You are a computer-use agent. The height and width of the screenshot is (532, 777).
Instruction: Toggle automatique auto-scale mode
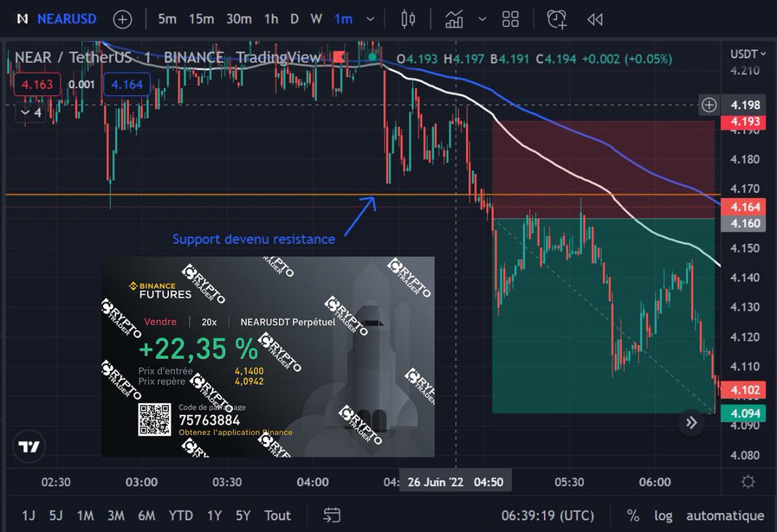coord(725,516)
